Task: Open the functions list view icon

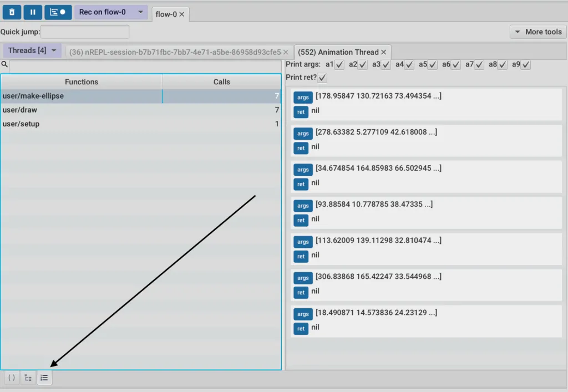Action: point(44,378)
